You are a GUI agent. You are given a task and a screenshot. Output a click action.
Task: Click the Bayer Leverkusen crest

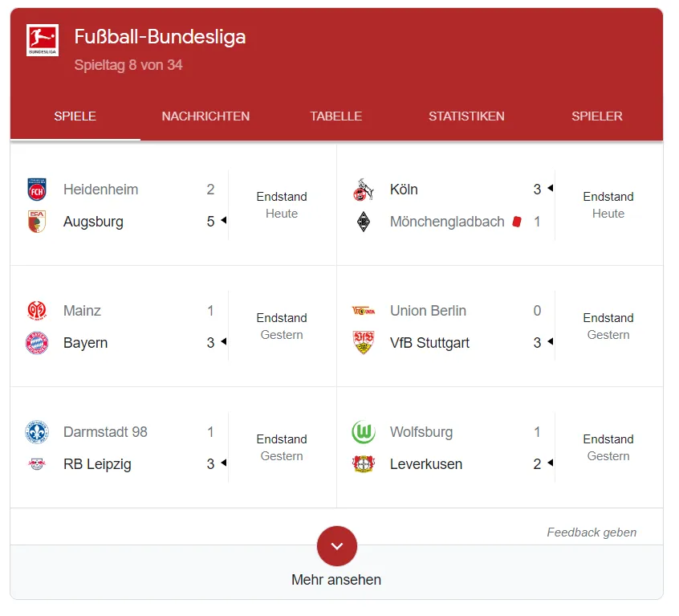click(x=364, y=464)
